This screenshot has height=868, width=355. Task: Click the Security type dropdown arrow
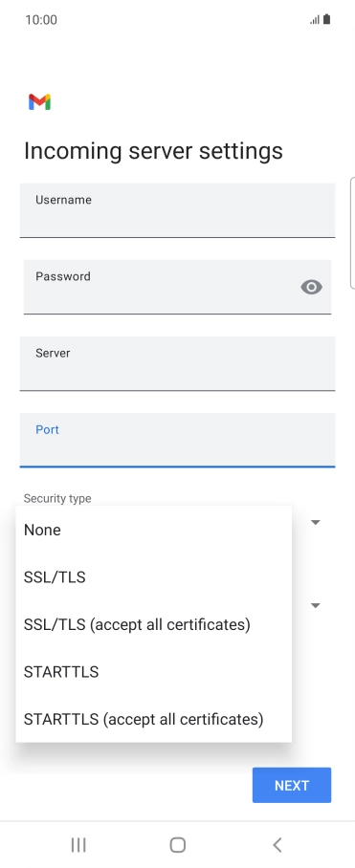click(x=316, y=522)
